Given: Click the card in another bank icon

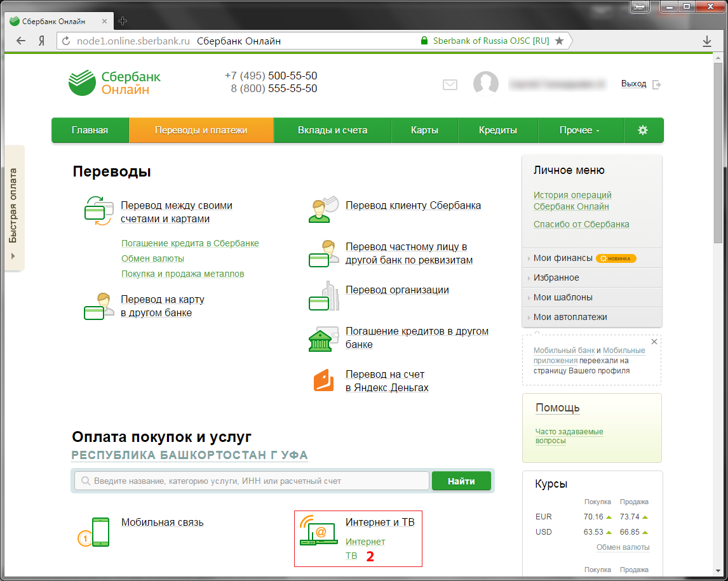Looking at the screenshot, I should pyautogui.click(x=98, y=306).
